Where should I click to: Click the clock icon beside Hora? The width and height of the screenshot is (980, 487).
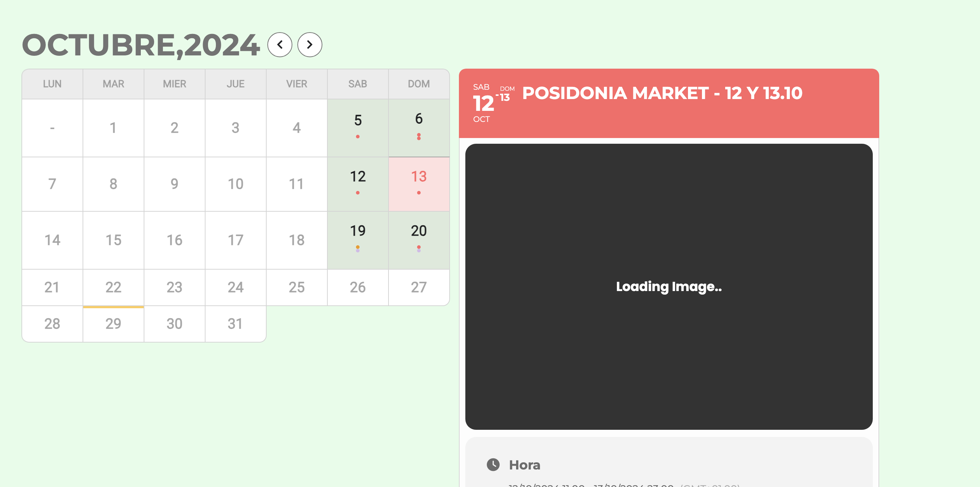(x=493, y=464)
